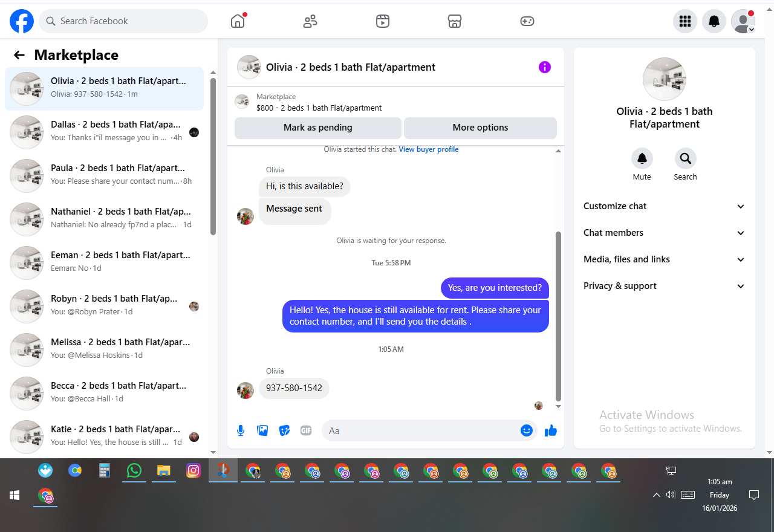Open the emoji picker smiley icon
The image size is (774, 532).
coord(527,430)
